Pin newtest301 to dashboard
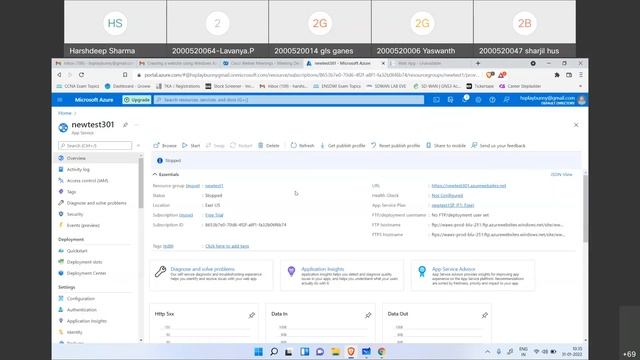The image size is (640, 360). tap(125, 125)
